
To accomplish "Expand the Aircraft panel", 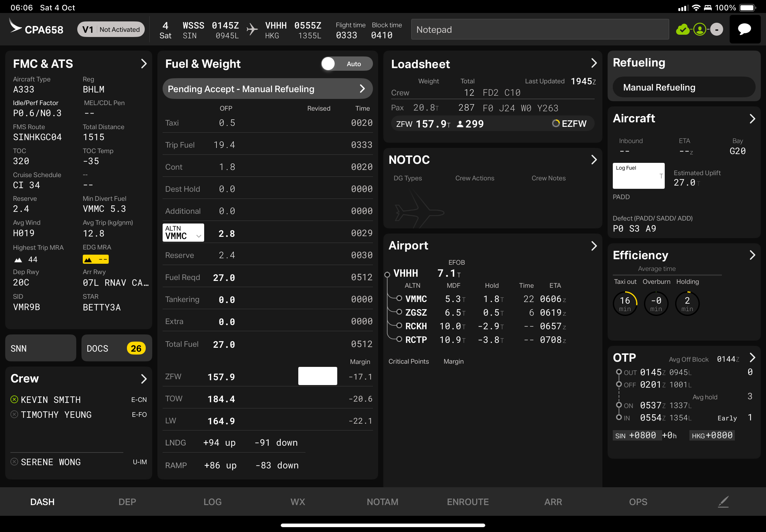I will [x=752, y=119].
